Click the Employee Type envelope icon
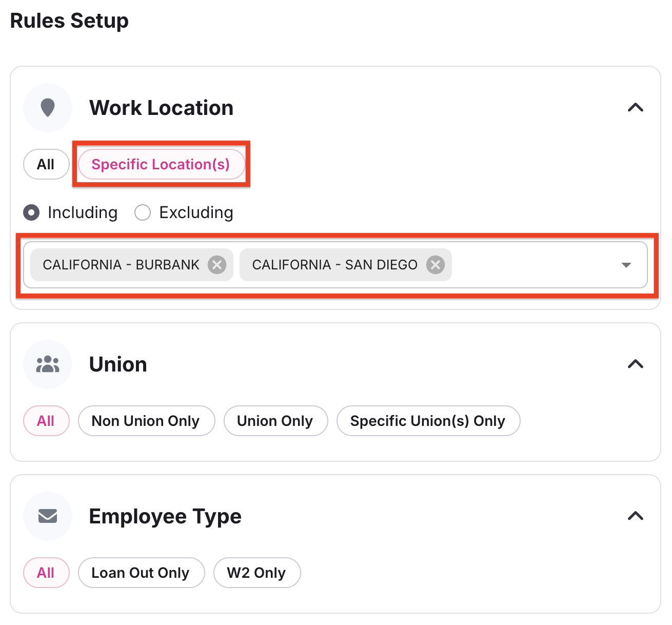This screenshot has width=672, height=625. pos(48,516)
